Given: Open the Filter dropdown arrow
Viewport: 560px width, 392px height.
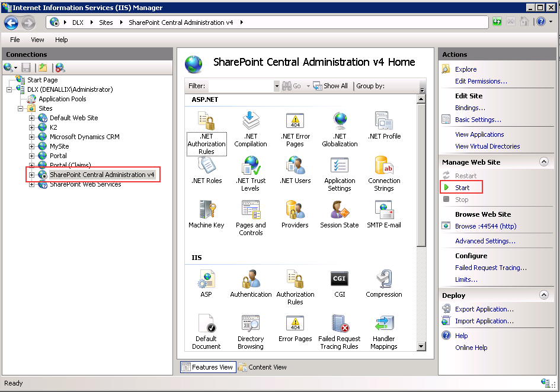Looking at the screenshot, I should [277, 86].
